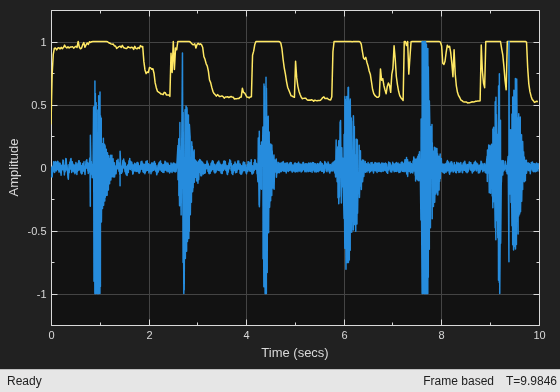Screen dimensions: 560x392
Task: Click the x-axis tick label '2'
Action: pyautogui.click(x=149, y=335)
